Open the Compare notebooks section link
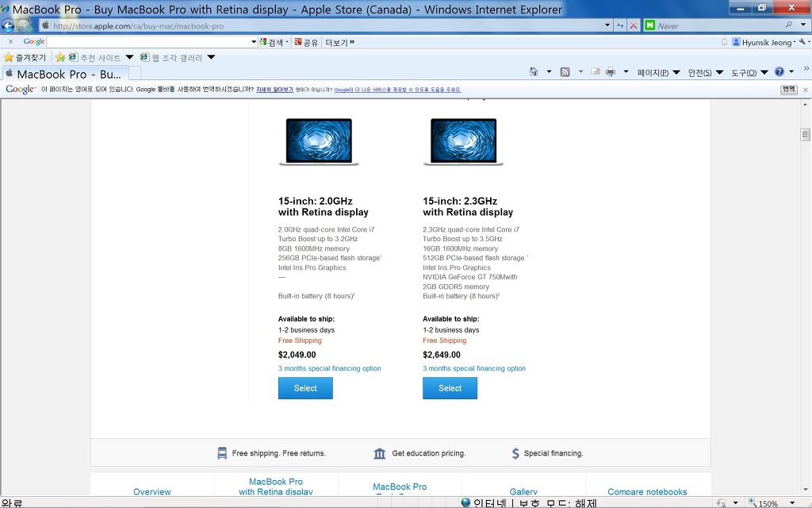 point(647,491)
